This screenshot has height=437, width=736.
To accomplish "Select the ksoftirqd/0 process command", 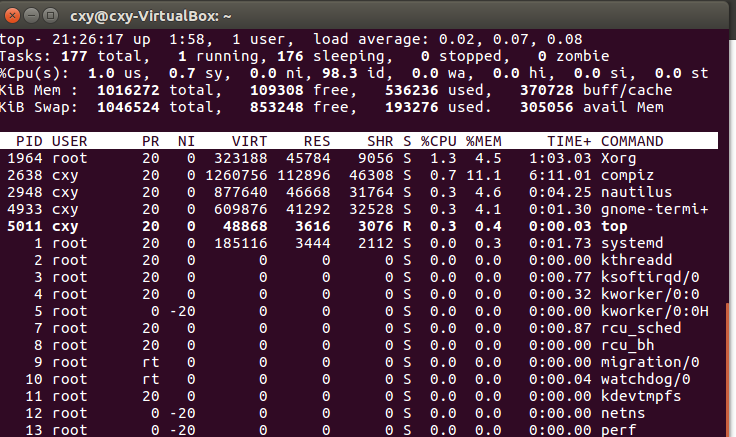I will tap(651, 277).
